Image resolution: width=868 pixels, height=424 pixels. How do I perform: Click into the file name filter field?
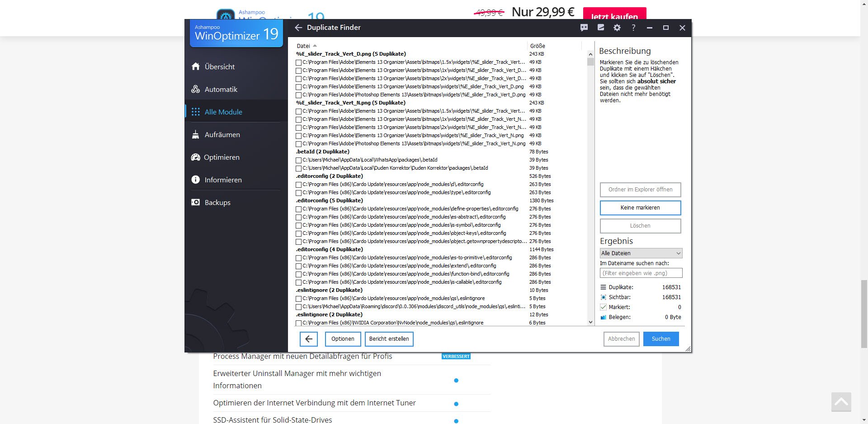pyautogui.click(x=641, y=273)
